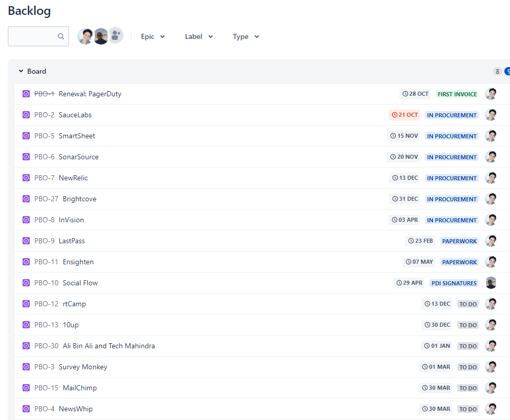Click the task type icon for 10up
The height and width of the screenshot is (420, 510).
pyautogui.click(x=26, y=325)
